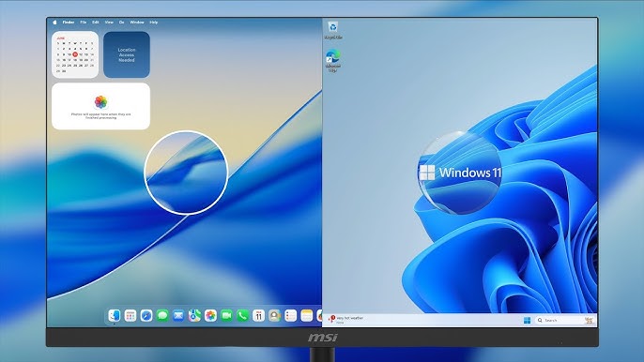Screen dimensions: 644x362
Task: Open Contacts from the Dock
Action: [274, 315]
